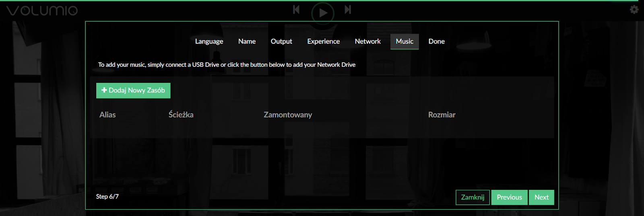Click the Ścieżka column header
The image size is (644, 216).
pyautogui.click(x=181, y=115)
